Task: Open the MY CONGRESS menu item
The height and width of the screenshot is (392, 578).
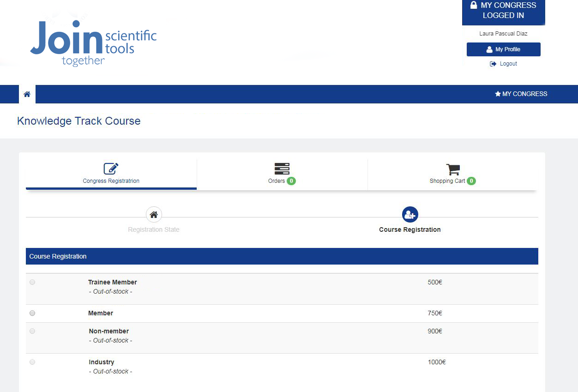Action: pos(521,94)
